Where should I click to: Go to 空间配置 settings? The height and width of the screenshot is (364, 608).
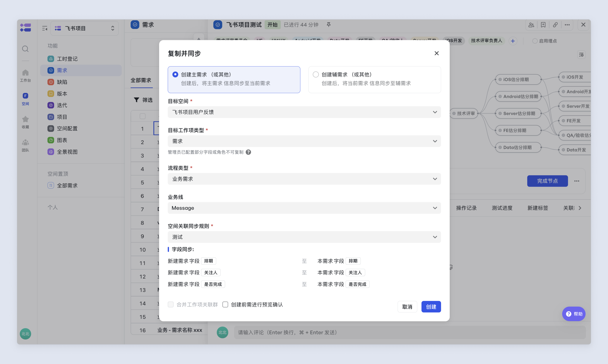pos(81,129)
